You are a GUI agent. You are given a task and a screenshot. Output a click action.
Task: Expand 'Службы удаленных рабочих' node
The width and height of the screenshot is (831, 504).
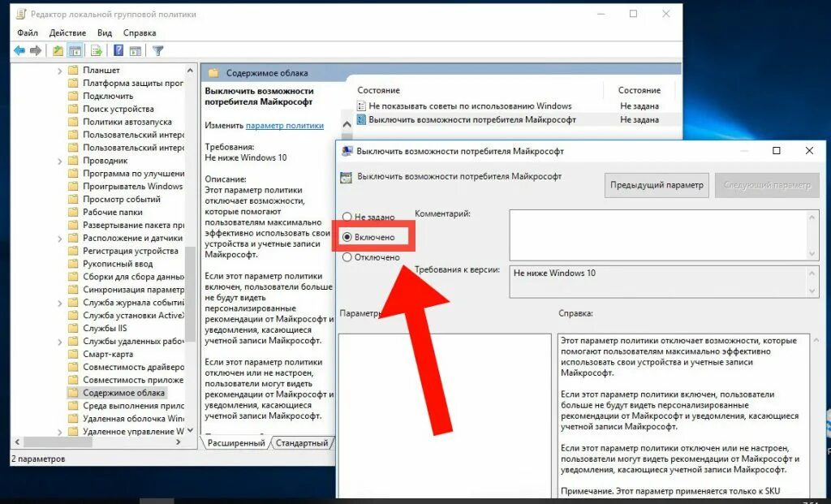[60, 342]
